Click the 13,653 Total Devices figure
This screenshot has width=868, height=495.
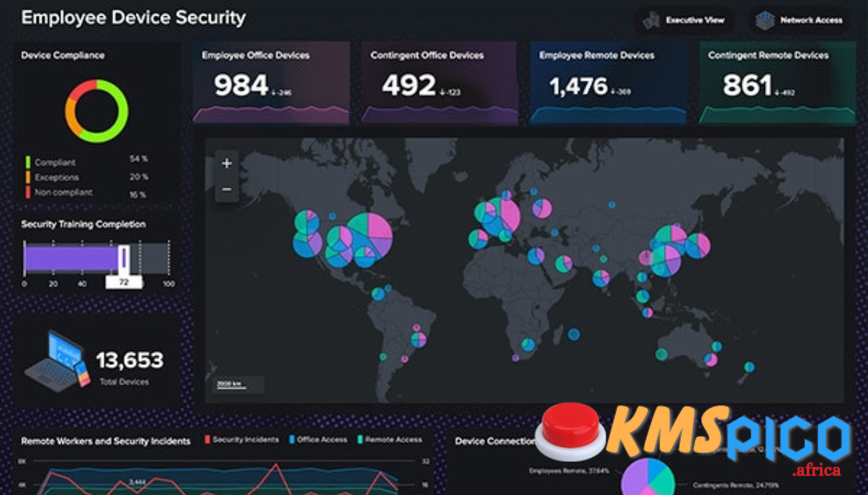pyautogui.click(x=130, y=360)
